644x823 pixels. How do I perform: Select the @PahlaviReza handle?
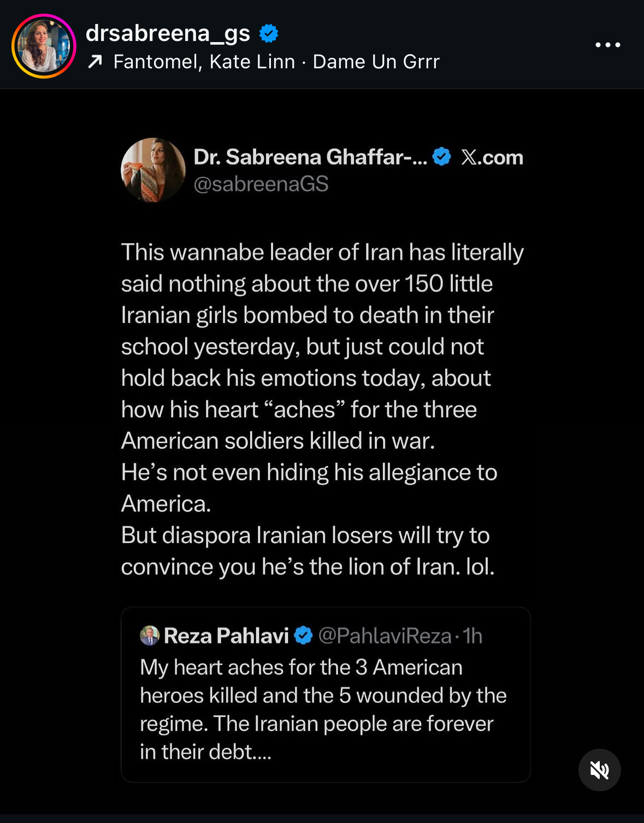(385, 636)
